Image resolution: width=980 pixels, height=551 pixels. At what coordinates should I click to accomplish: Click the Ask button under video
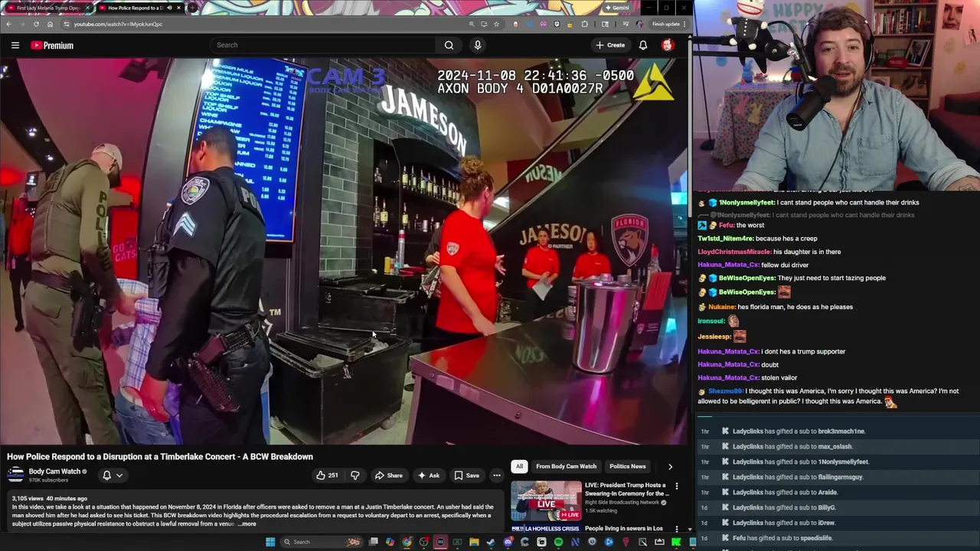coord(428,475)
